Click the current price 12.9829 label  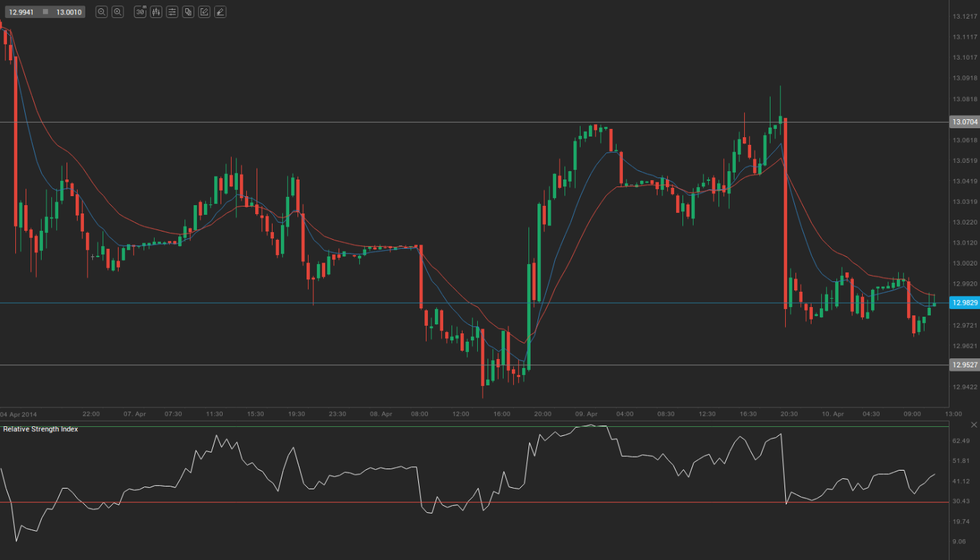[x=964, y=303]
